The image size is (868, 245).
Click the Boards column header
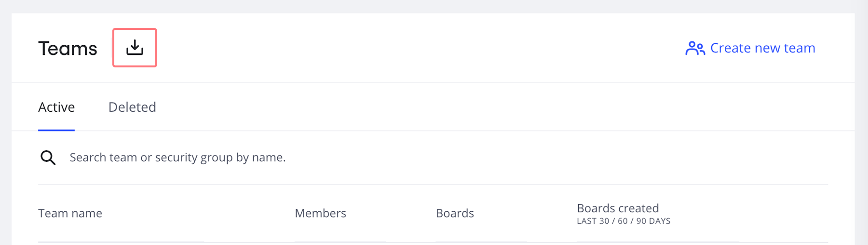455,213
